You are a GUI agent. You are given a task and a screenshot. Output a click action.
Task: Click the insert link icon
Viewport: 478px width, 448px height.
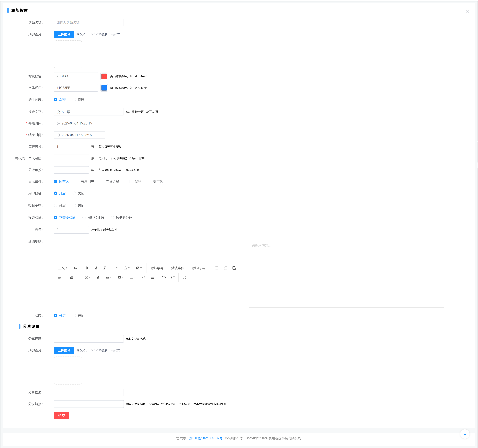(x=99, y=277)
